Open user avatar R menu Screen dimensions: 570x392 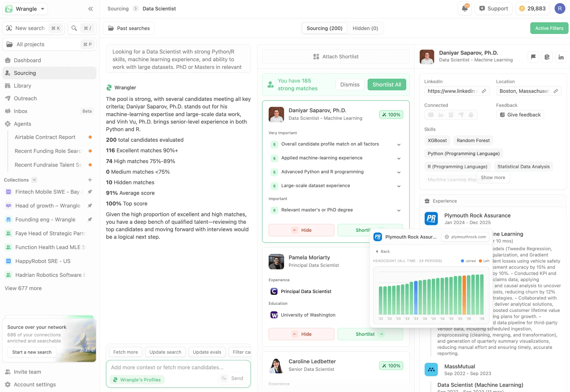(x=560, y=9)
